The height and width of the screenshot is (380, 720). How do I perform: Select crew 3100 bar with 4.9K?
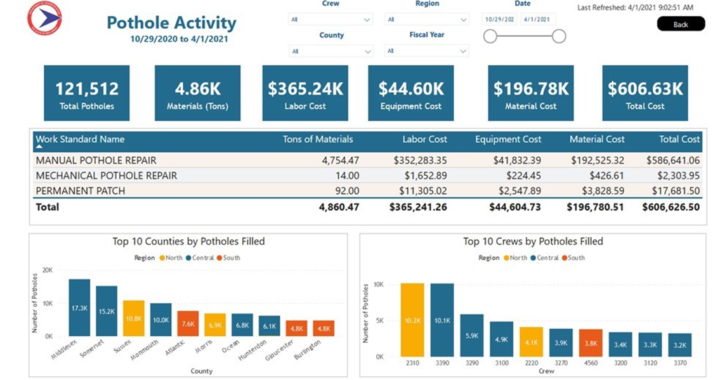[501, 339]
